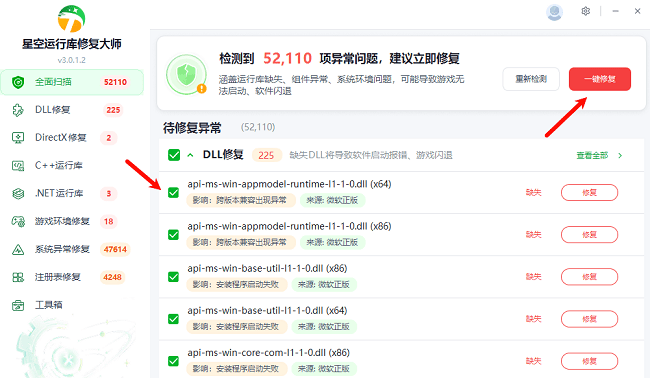This screenshot has width=650, height=378.
Task: Repair api-ms-win-base-util (x64) with 修复
Action: click(x=589, y=319)
